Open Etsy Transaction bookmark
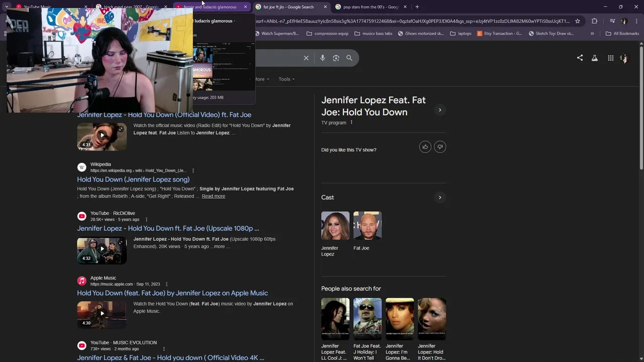The height and width of the screenshot is (362, 644). [x=501, y=34]
